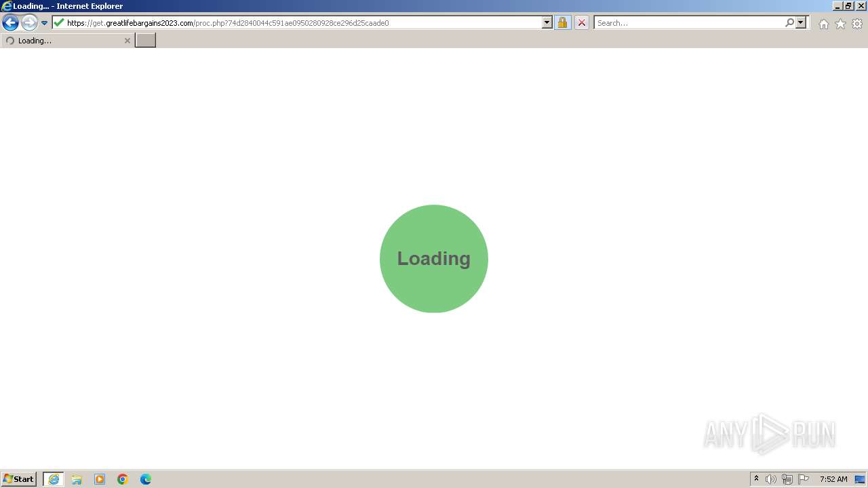The width and height of the screenshot is (868, 488).
Task: Restore the Internet Explorer window
Action: 848,5
